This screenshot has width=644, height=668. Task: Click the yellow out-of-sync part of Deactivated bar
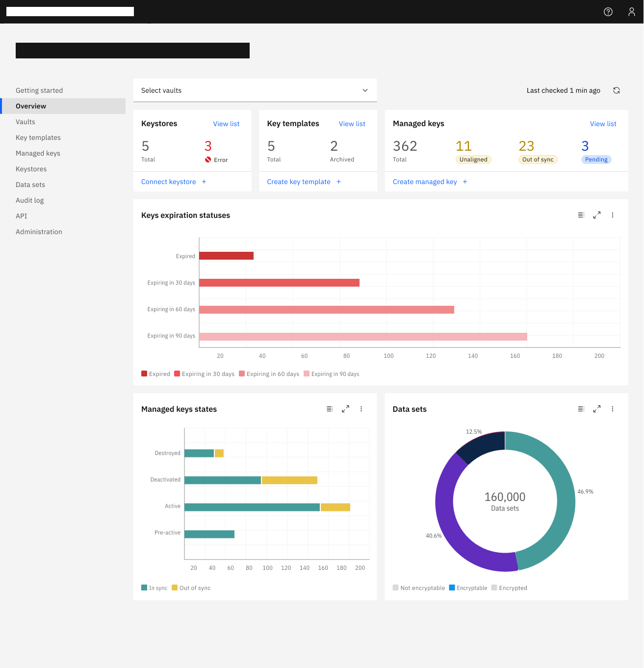289,480
